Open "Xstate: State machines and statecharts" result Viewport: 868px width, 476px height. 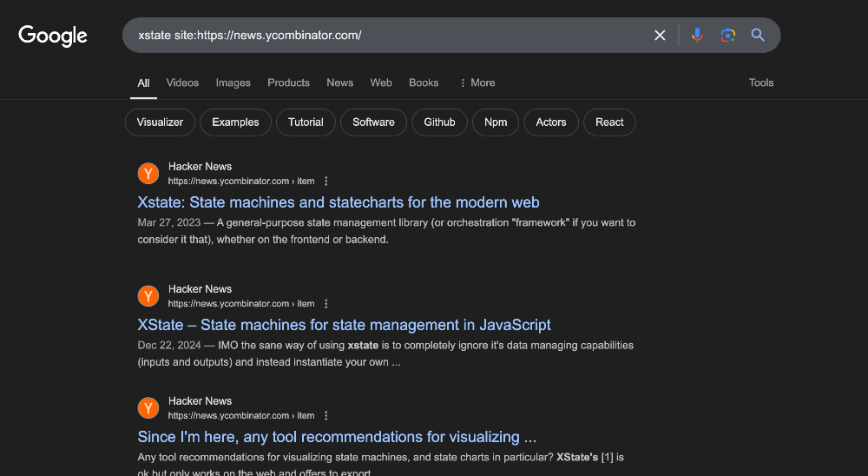[339, 202]
